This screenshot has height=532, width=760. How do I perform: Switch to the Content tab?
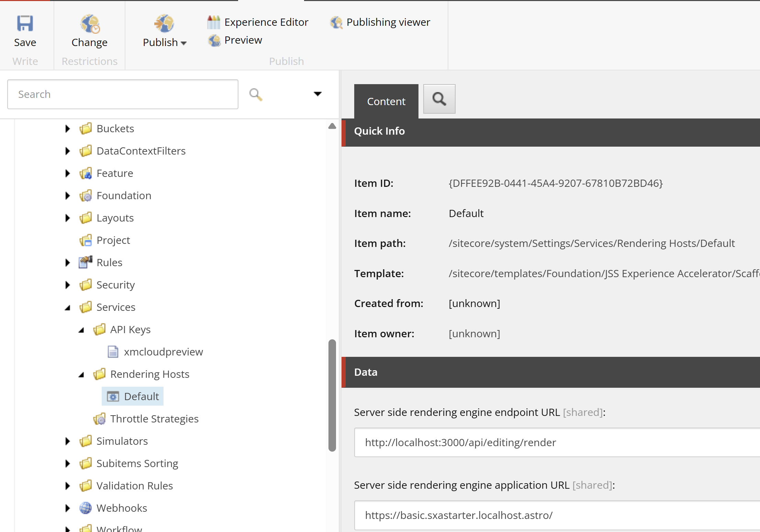pyautogui.click(x=386, y=101)
